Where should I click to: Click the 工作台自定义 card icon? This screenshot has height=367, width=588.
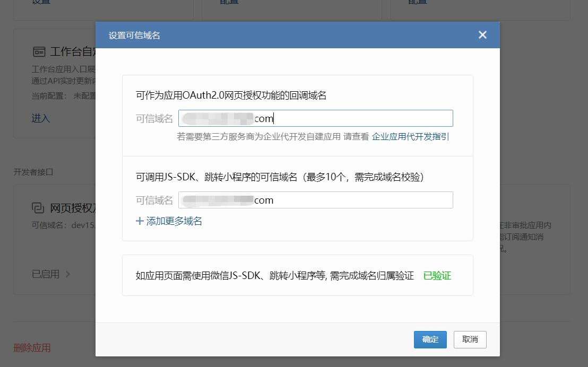coord(39,52)
